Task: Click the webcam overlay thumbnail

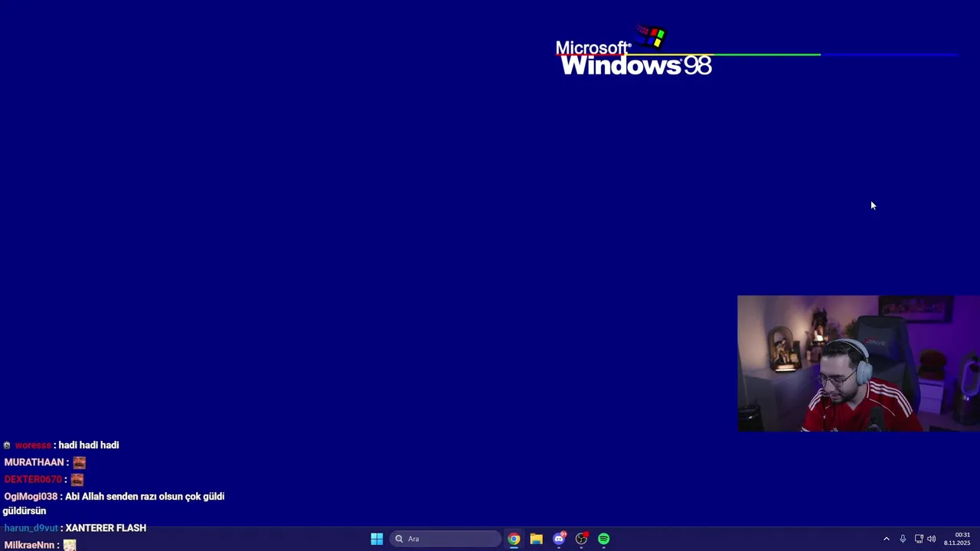Action: pos(858,364)
